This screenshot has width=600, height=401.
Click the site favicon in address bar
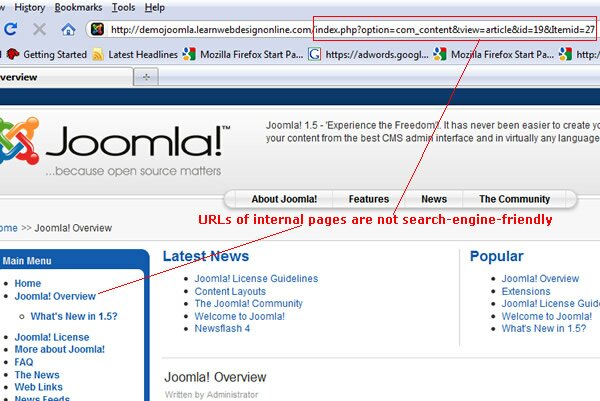97,29
